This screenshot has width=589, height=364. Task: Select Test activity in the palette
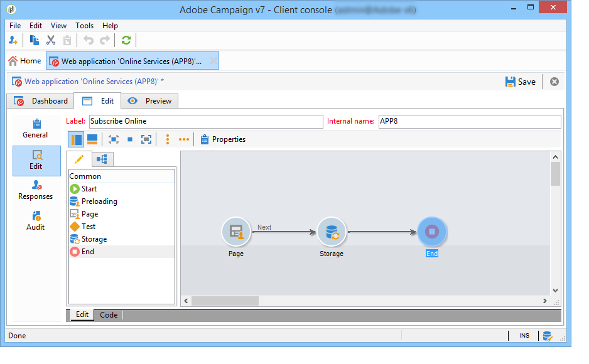122,227
